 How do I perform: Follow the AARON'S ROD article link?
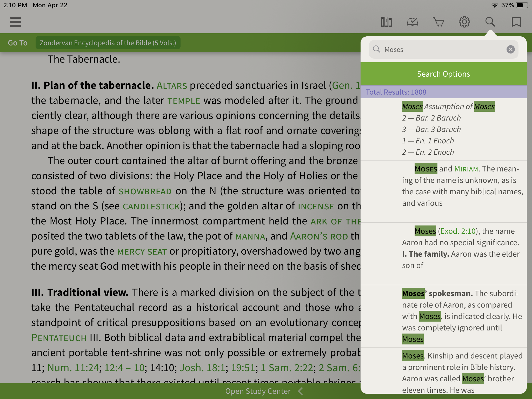319,236
